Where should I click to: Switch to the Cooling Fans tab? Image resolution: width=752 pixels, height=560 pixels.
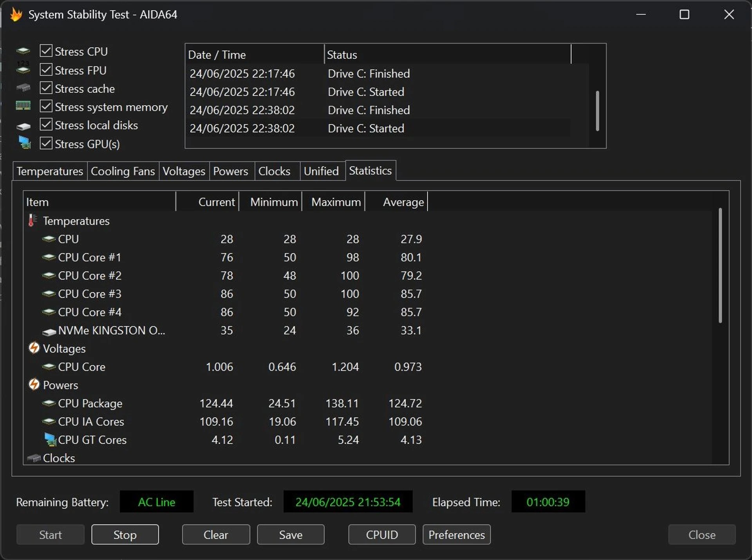point(123,171)
